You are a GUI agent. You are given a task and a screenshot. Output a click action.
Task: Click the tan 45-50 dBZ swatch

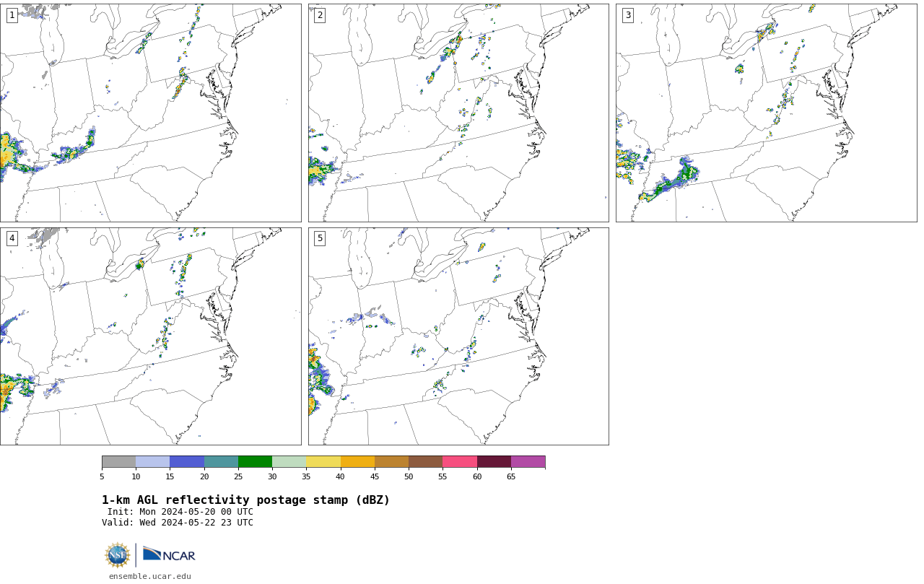click(x=391, y=462)
